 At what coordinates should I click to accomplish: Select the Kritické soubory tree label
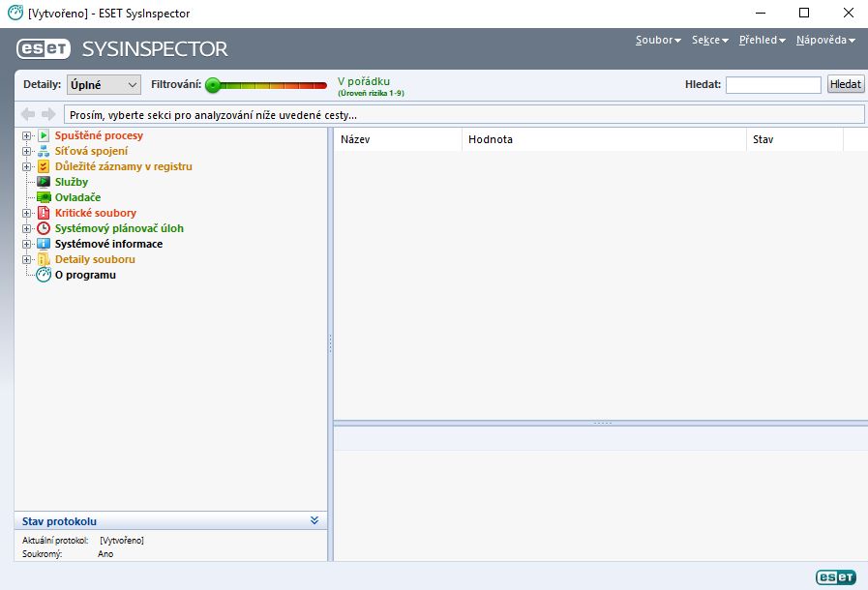95,213
